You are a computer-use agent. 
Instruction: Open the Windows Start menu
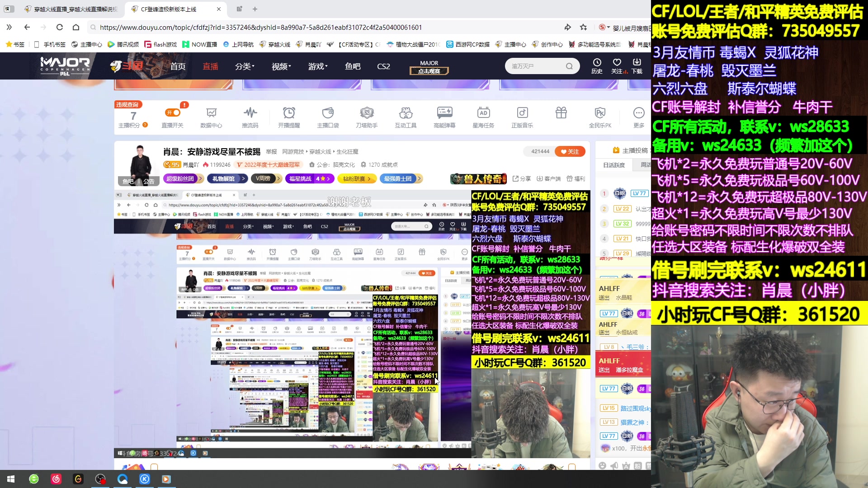(11, 479)
